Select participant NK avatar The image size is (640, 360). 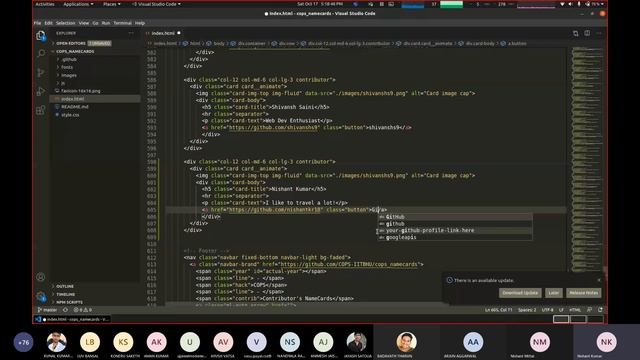(606, 342)
